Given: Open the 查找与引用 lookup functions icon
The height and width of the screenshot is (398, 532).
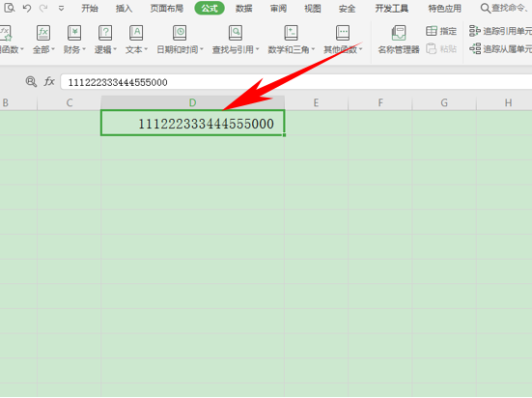Looking at the screenshot, I should [x=236, y=33].
